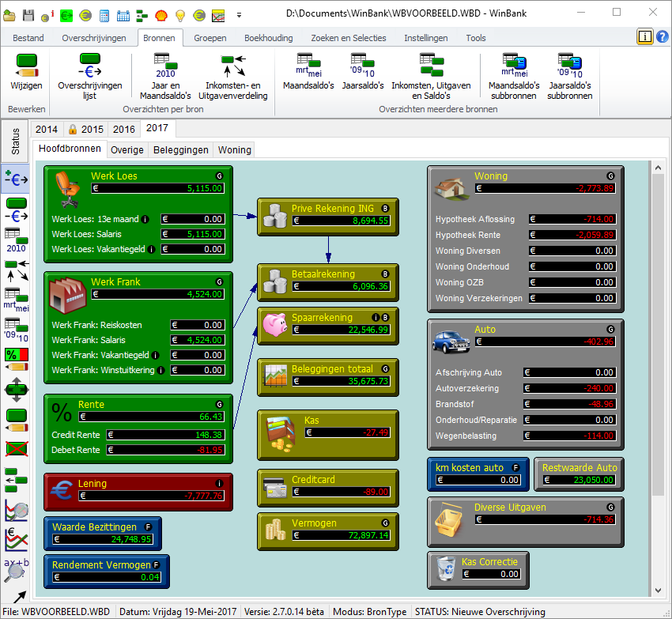
Task: Select the four-arrow move source sidebar icon
Action: tap(17, 389)
